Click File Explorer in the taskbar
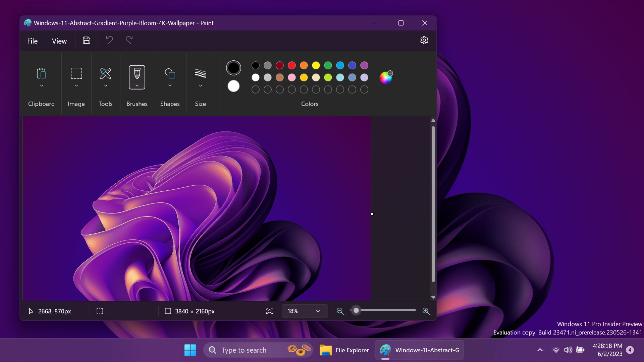 tap(344, 350)
